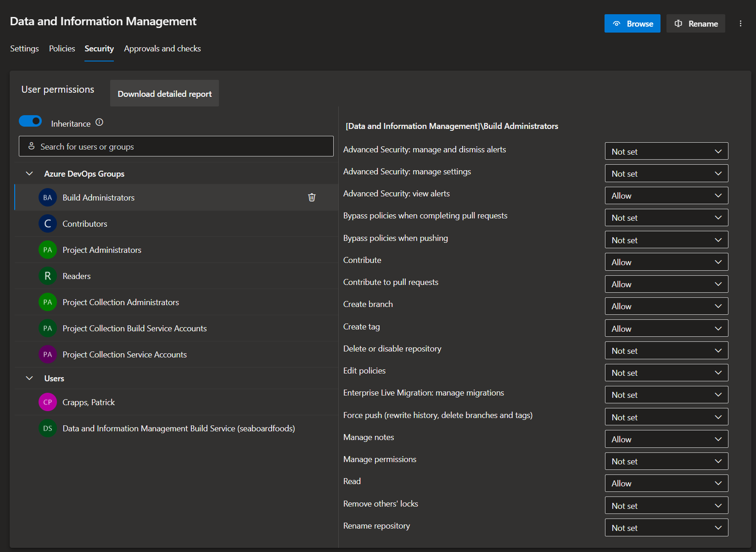Open the Manage notes permission dropdown
Image resolution: width=756 pixels, height=552 pixels.
tap(666, 439)
